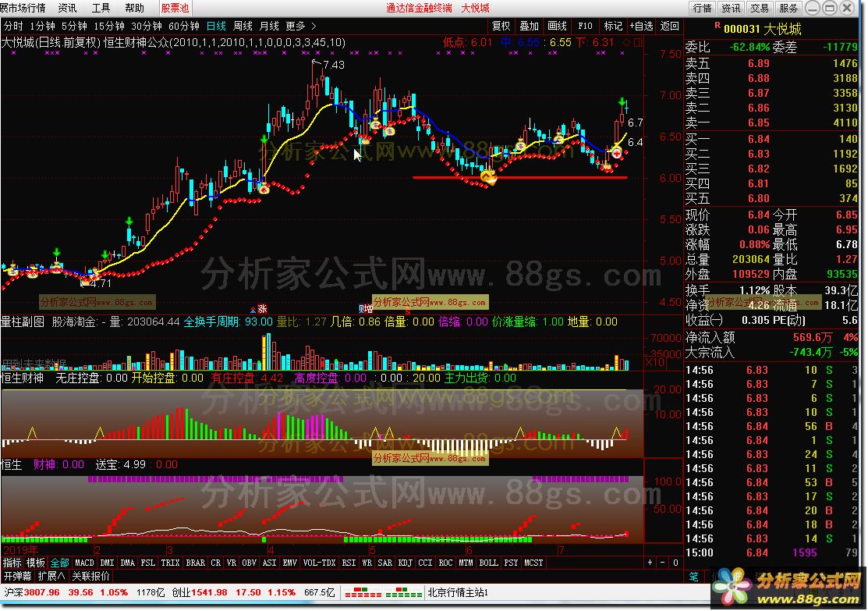Open the 帮助 menu
The image size is (868, 611).
tap(134, 8)
